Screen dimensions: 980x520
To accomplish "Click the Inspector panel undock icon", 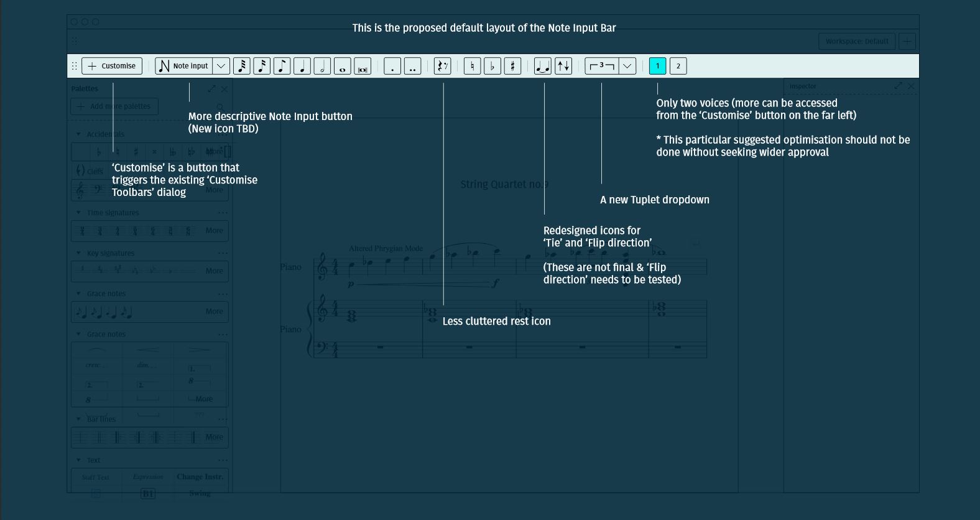I will click(898, 86).
